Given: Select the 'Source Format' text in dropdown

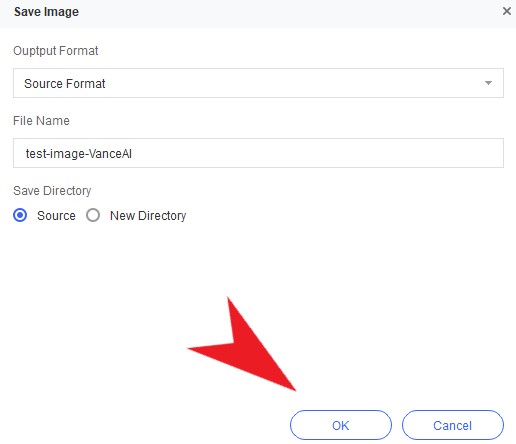Looking at the screenshot, I should pyautogui.click(x=65, y=84).
